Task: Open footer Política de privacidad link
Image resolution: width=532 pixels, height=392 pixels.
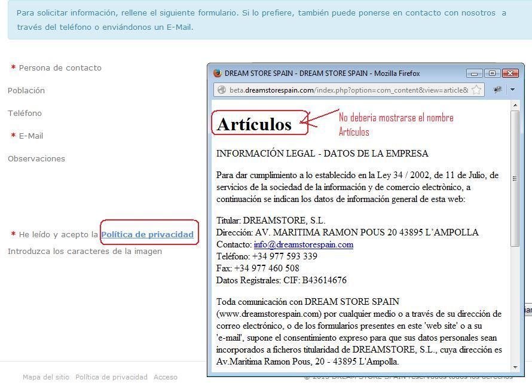Action: [x=111, y=377]
